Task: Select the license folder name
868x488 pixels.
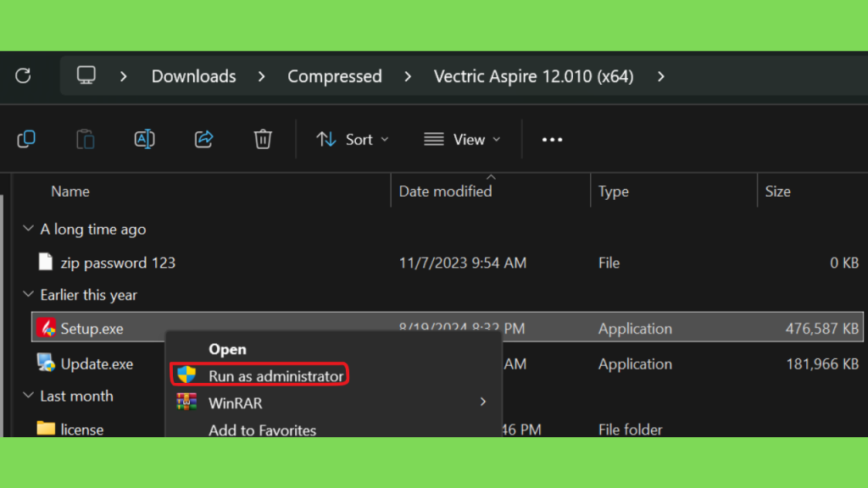Action: (82, 430)
